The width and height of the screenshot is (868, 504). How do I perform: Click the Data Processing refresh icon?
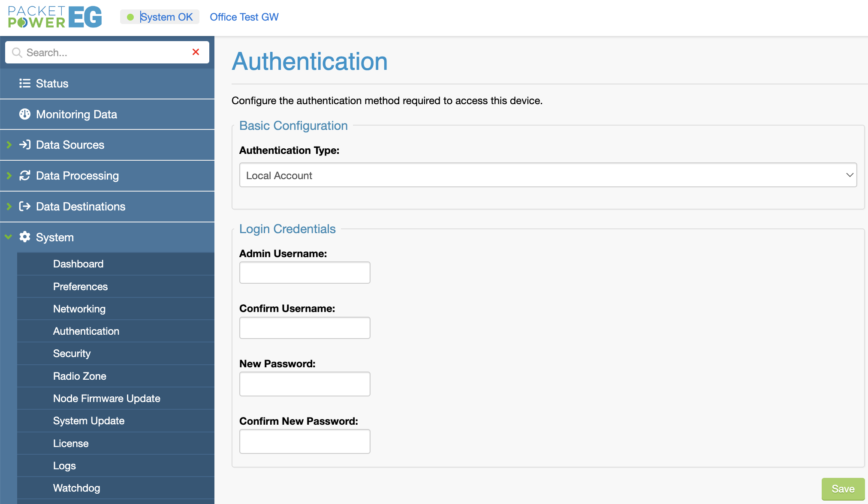coord(25,176)
